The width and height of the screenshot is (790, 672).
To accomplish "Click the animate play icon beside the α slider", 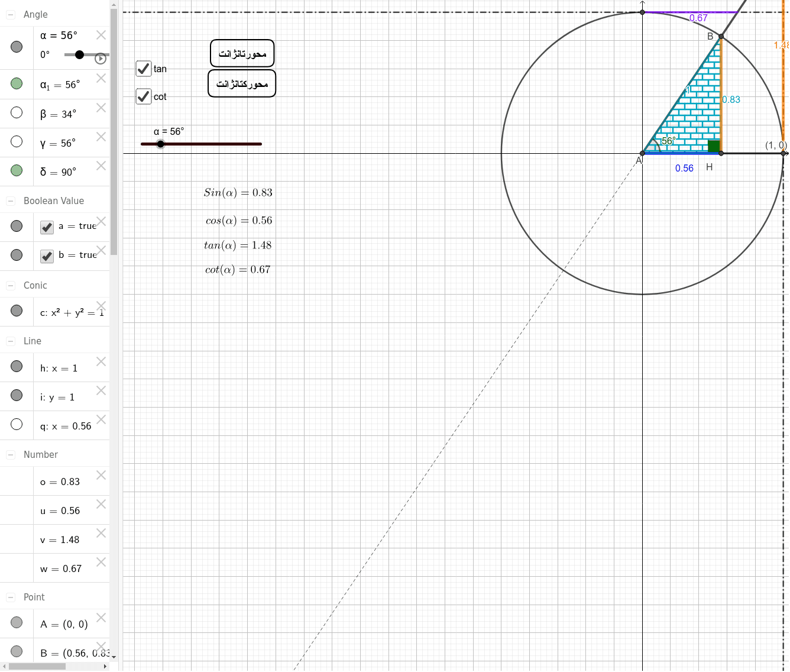I will (x=101, y=59).
